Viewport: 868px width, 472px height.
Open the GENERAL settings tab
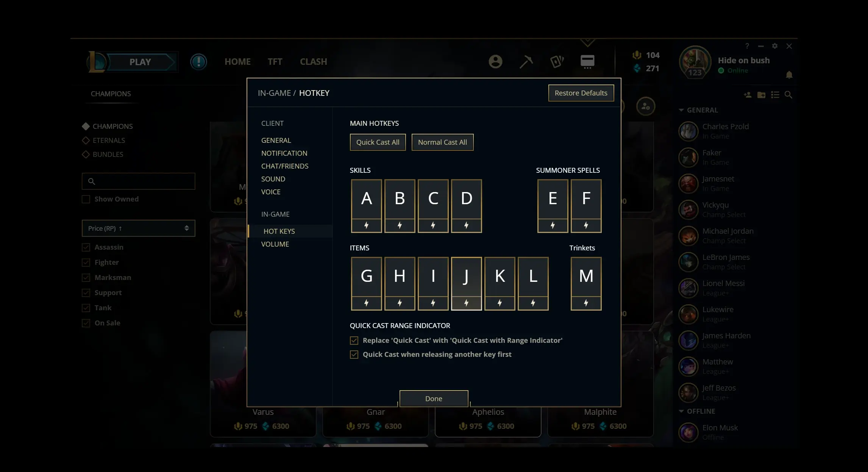coord(276,140)
